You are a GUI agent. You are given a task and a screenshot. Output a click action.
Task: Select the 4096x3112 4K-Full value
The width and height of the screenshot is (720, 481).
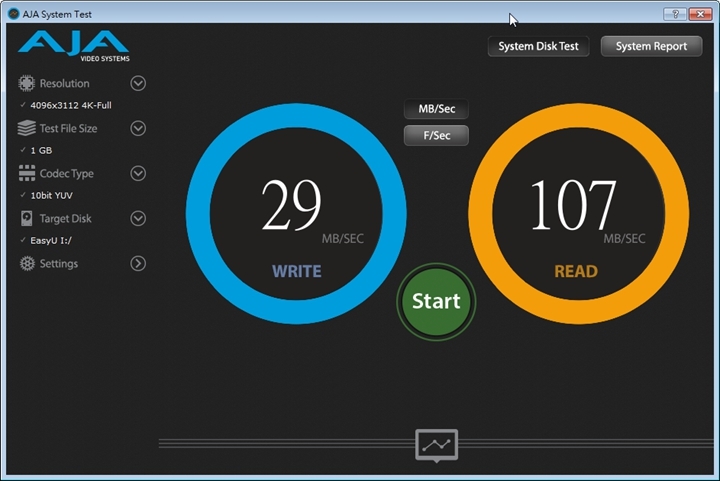tap(71, 105)
